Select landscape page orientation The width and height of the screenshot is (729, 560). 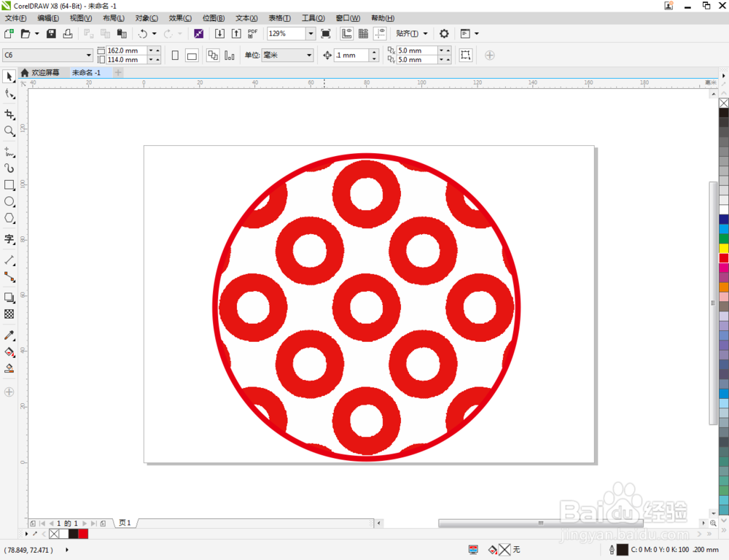click(192, 55)
